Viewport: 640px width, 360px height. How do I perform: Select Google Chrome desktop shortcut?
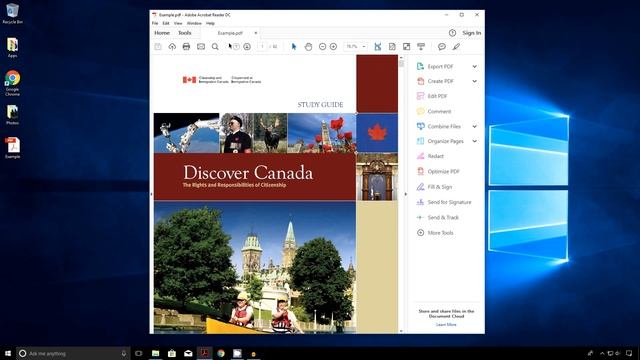point(12,83)
